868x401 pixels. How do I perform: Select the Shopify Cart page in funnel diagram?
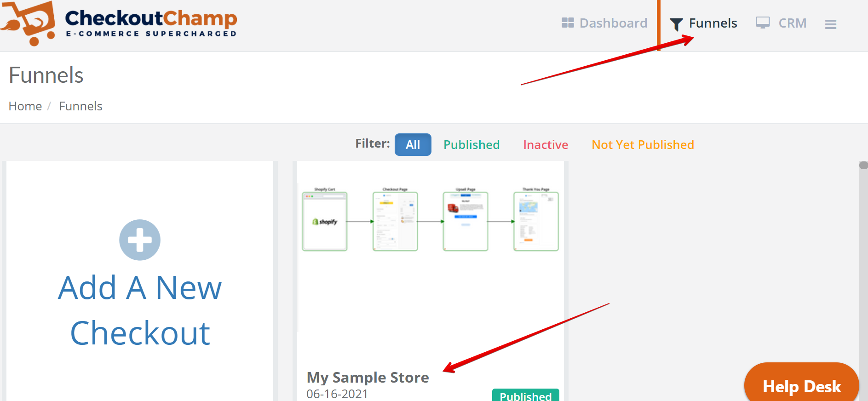[x=325, y=221]
